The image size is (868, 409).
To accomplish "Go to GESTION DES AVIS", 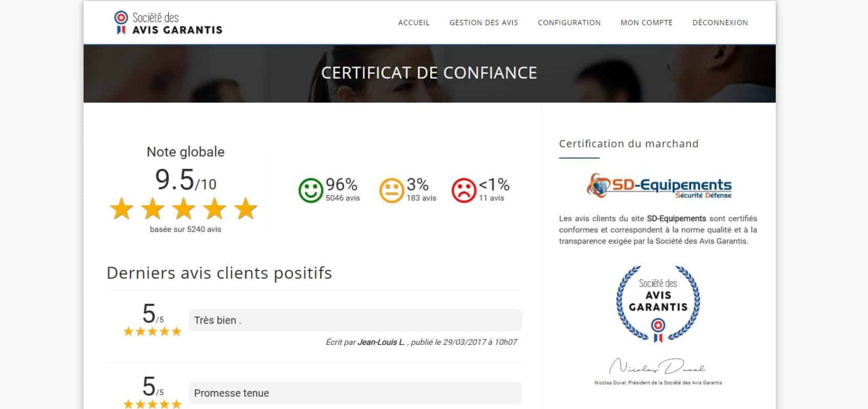I will coord(483,23).
